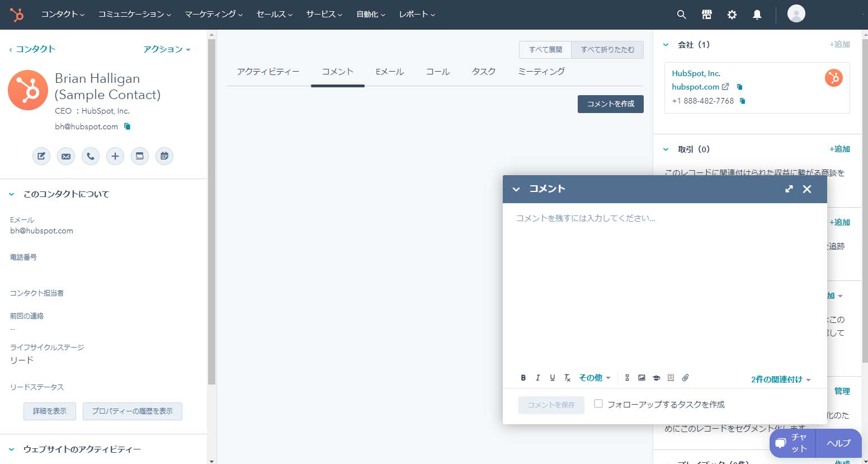Click the HubSpot, Inc. company logo
This screenshot has width=868, height=464.
click(x=834, y=78)
